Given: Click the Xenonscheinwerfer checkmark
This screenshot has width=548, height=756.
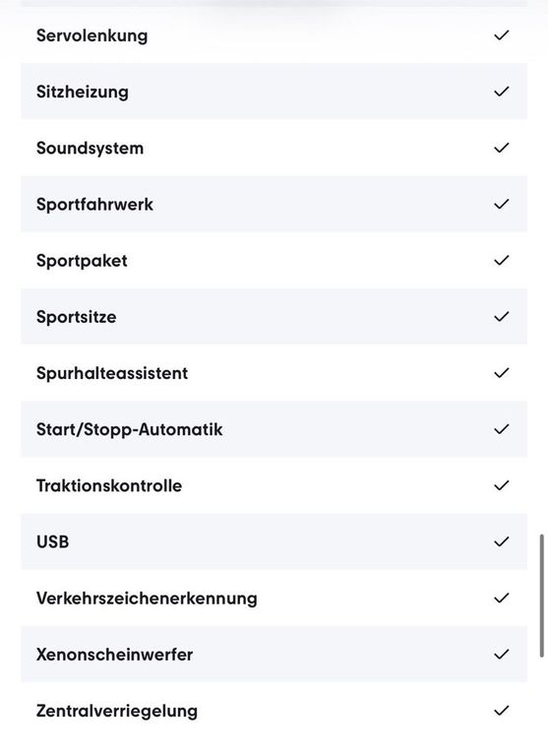Looking at the screenshot, I should [501, 655].
